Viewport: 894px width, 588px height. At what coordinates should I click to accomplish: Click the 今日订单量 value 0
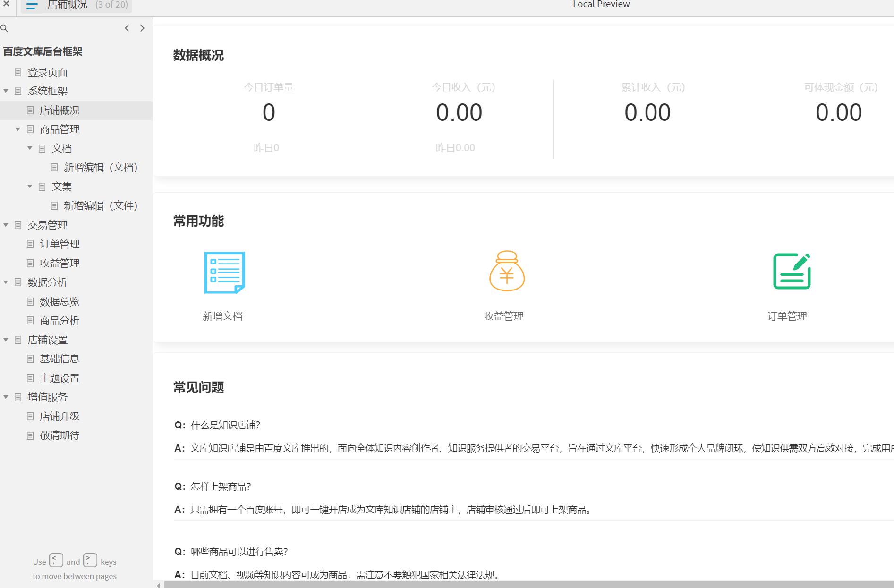(269, 112)
